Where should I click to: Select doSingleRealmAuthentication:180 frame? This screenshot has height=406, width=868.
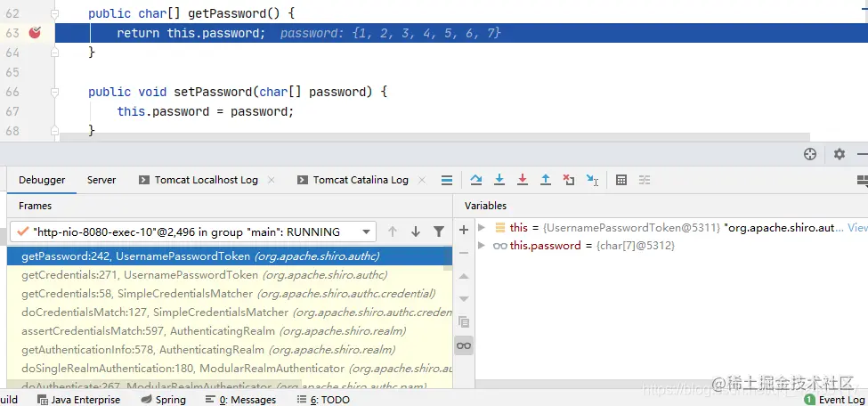[230, 369]
